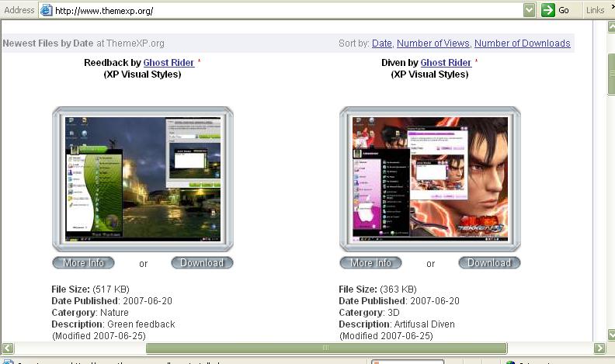Click the vertical scrollbar down arrow
The image size is (615, 364).
611,335
